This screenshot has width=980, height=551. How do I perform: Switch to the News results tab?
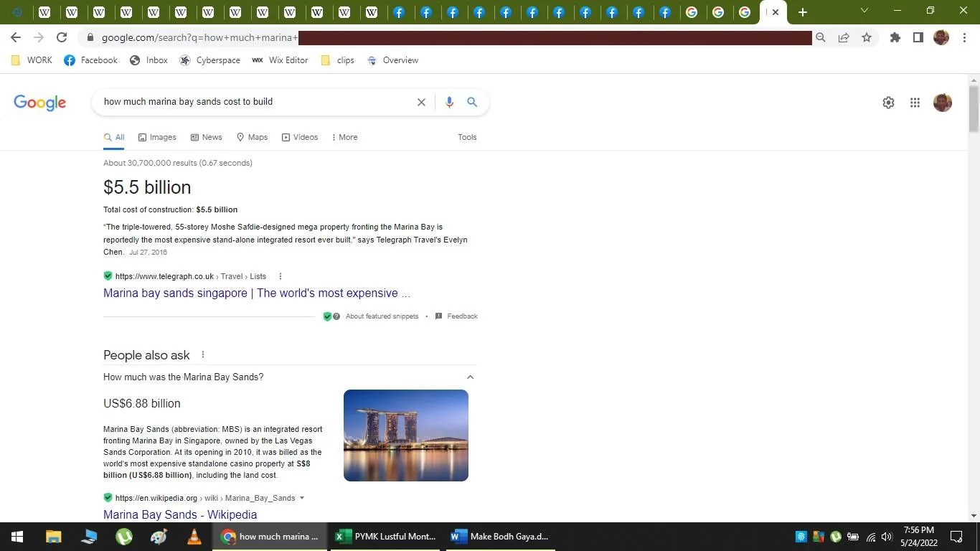pos(207,137)
